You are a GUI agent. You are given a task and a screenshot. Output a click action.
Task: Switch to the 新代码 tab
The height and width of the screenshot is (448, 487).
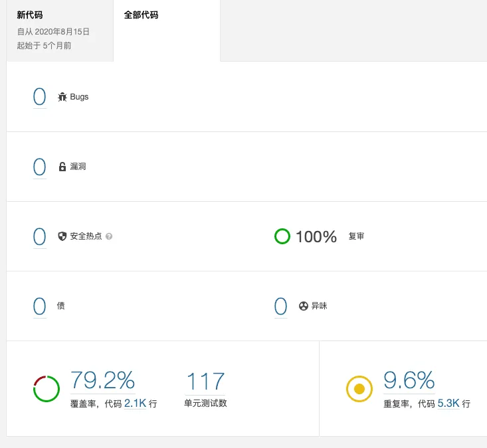[60, 31]
